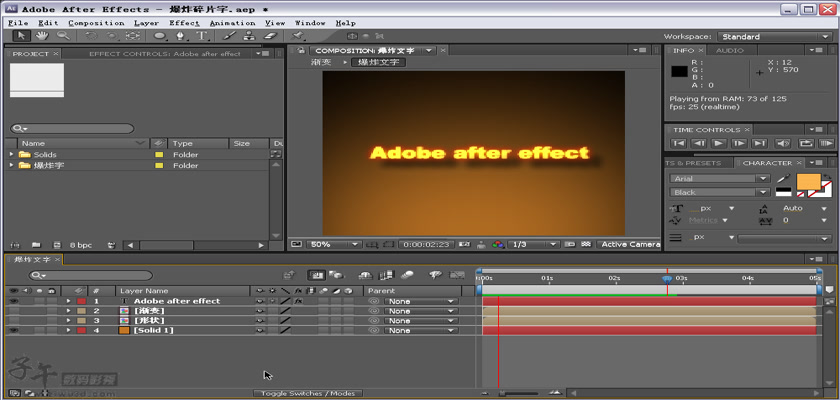Switch to the Audio tab

click(x=730, y=50)
